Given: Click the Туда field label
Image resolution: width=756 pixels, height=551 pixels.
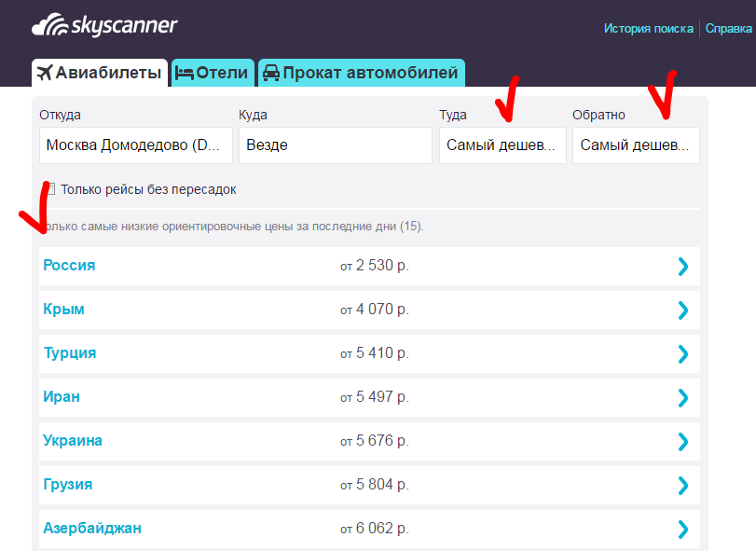Looking at the screenshot, I should click(453, 116).
